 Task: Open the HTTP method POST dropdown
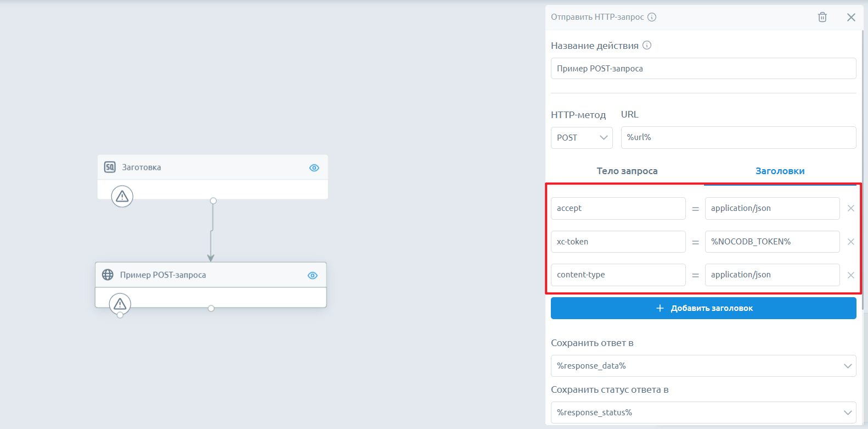coord(582,137)
